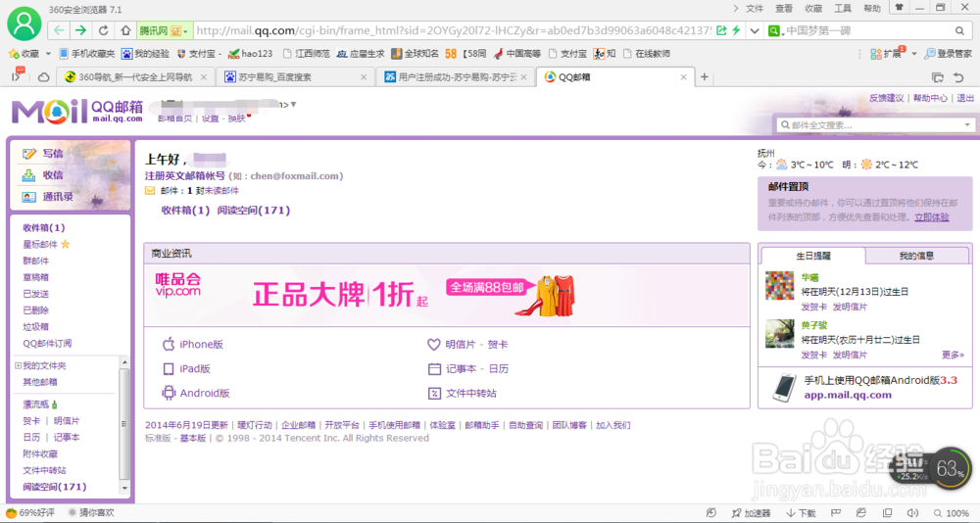Switch to 苏宁易购_百度搜索 tab

click(295, 76)
